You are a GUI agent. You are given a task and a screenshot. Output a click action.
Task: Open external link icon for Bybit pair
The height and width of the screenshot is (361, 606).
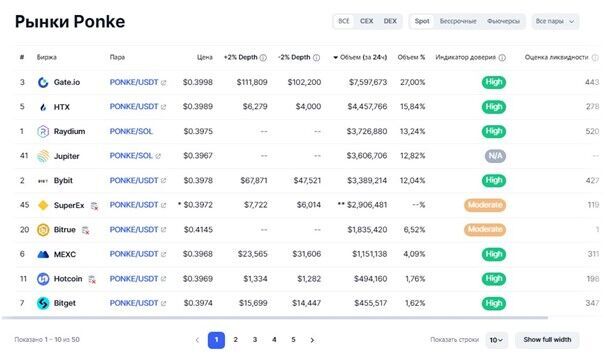pyautogui.click(x=163, y=181)
